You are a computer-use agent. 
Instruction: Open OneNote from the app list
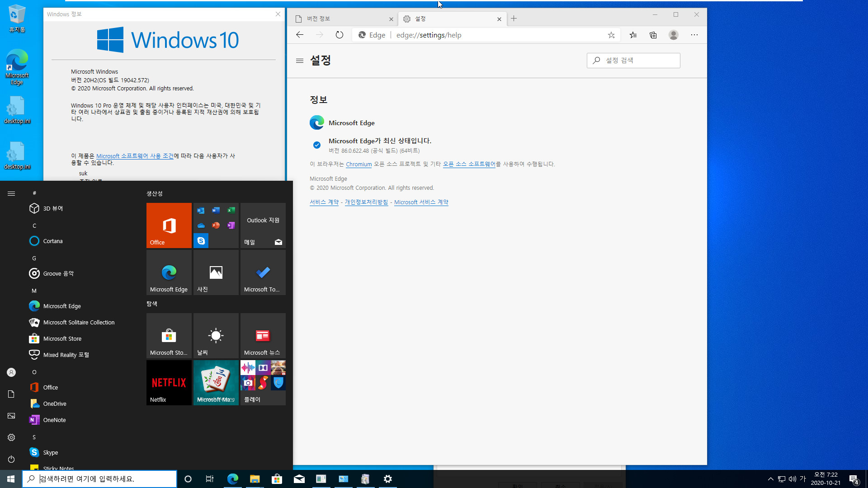pos(81,420)
